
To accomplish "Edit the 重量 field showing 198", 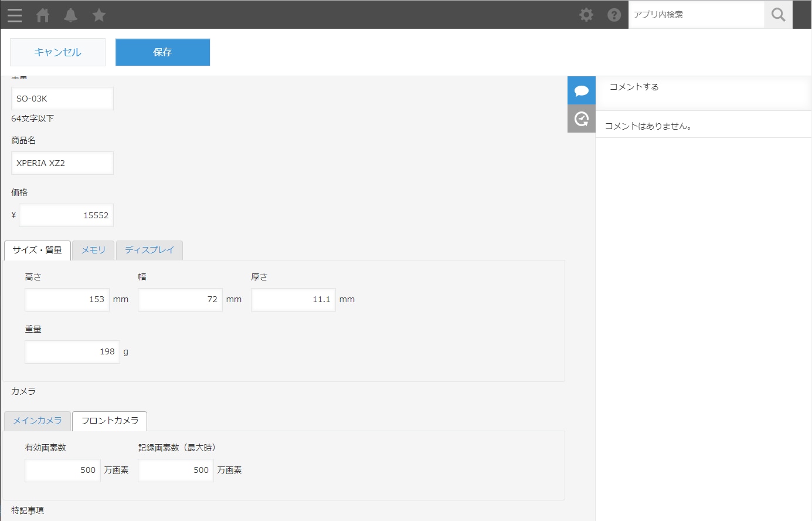I will coord(72,352).
